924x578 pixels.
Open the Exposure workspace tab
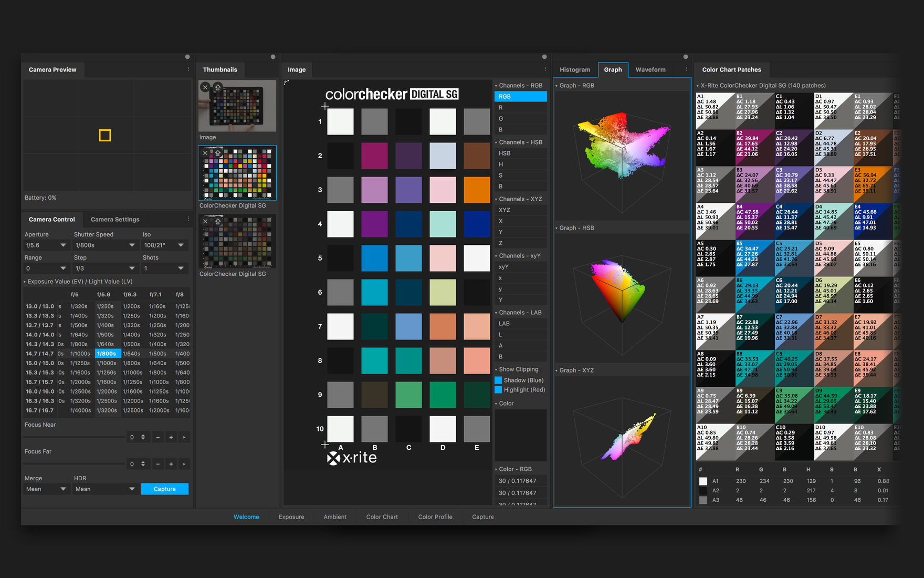(x=291, y=517)
